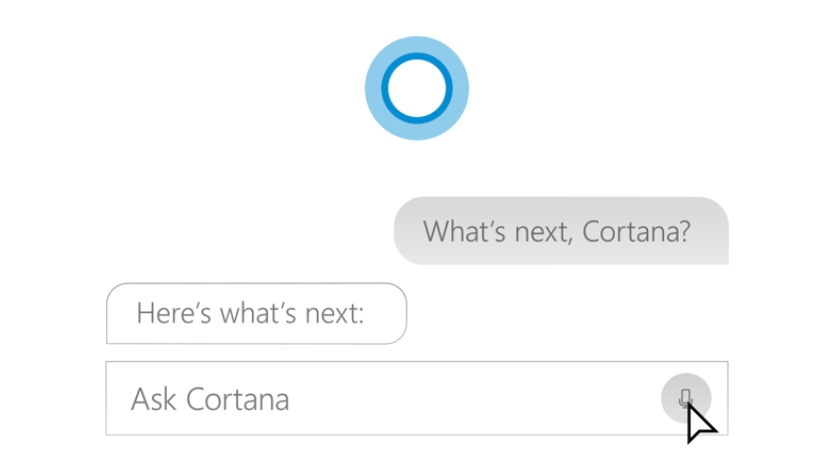Click the Cortana circle logo
This screenshot has height=469, width=834.
(x=417, y=88)
